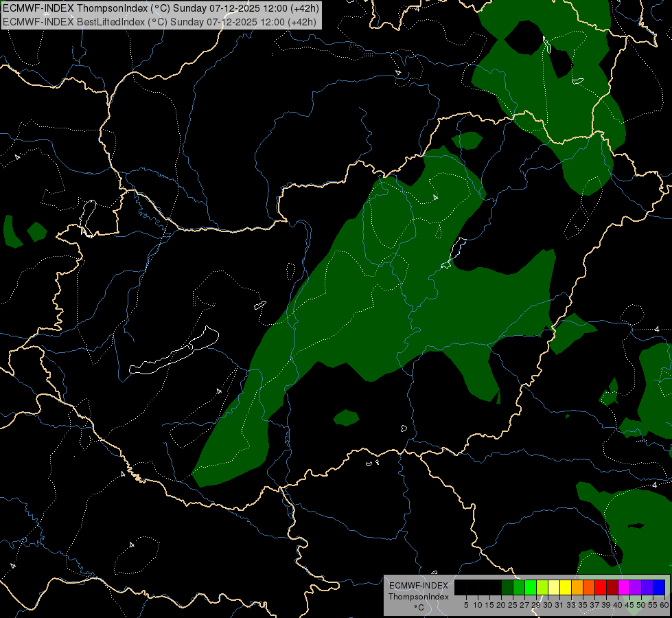672x618 pixels.
Task: Click the purple 45-50 legend swatch
Action: click(x=636, y=587)
